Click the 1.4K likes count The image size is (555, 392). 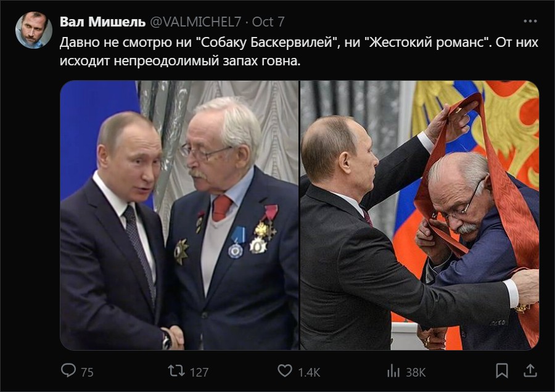309,372
